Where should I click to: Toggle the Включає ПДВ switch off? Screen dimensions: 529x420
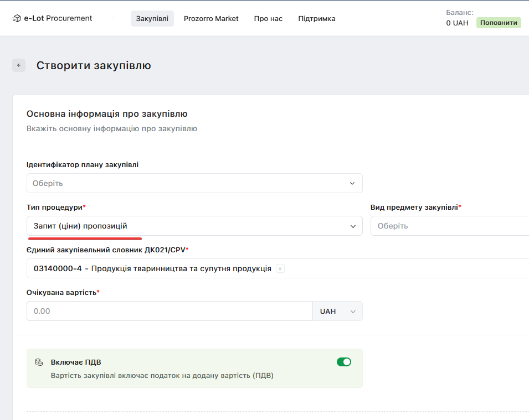[344, 362]
